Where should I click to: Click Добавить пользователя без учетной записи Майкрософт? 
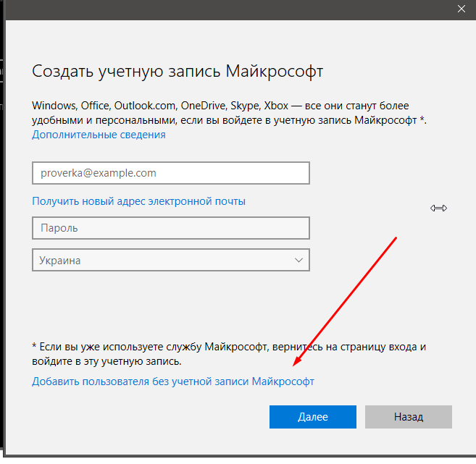tap(173, 381)
